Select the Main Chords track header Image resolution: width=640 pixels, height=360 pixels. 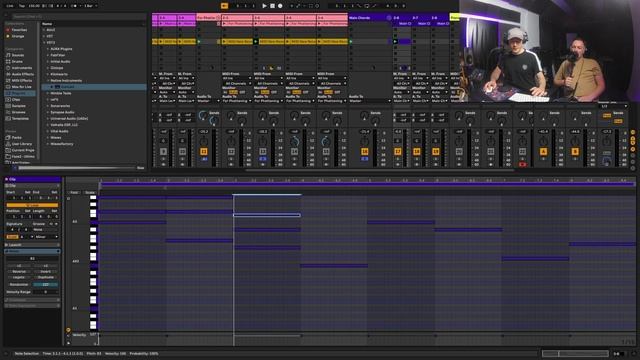click(x=370, y=18)
